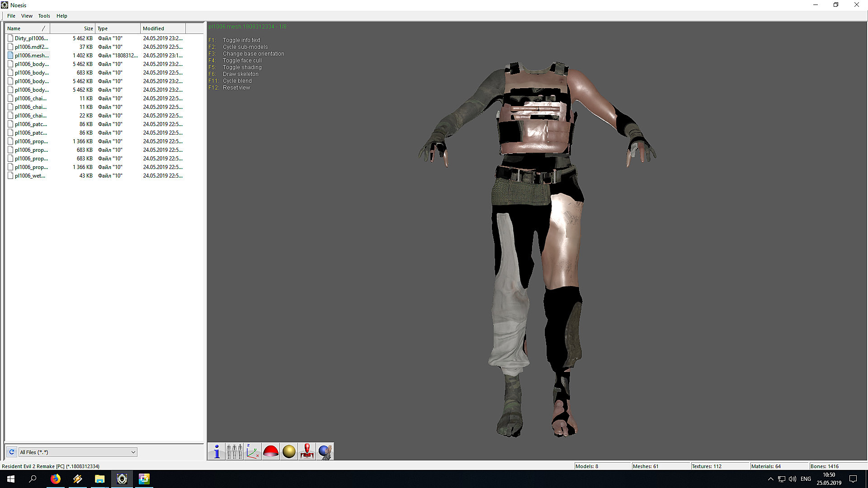The image size is (868, 488).
Task: Click the Noesis icon in the title bar
Action: point(5,5)
